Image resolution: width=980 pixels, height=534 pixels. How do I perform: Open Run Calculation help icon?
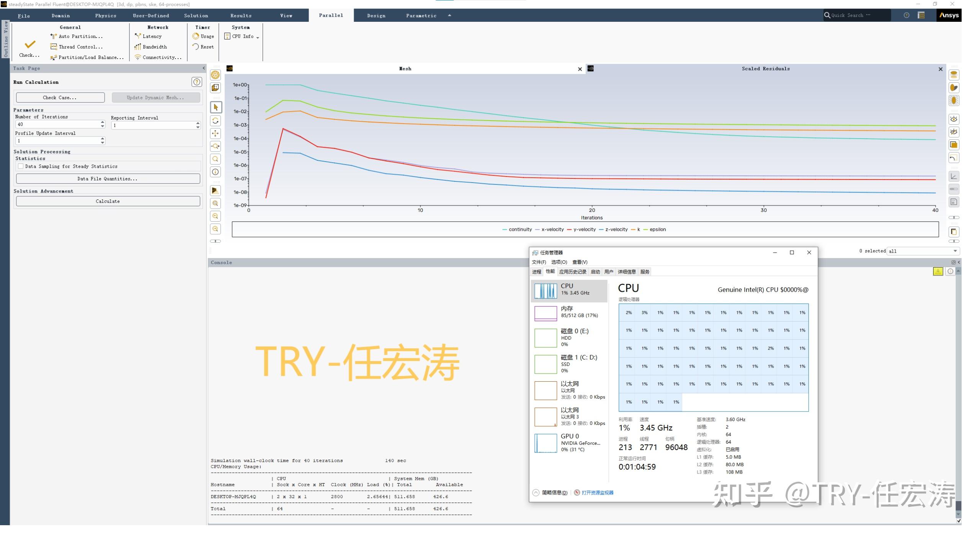coord(196,82)
